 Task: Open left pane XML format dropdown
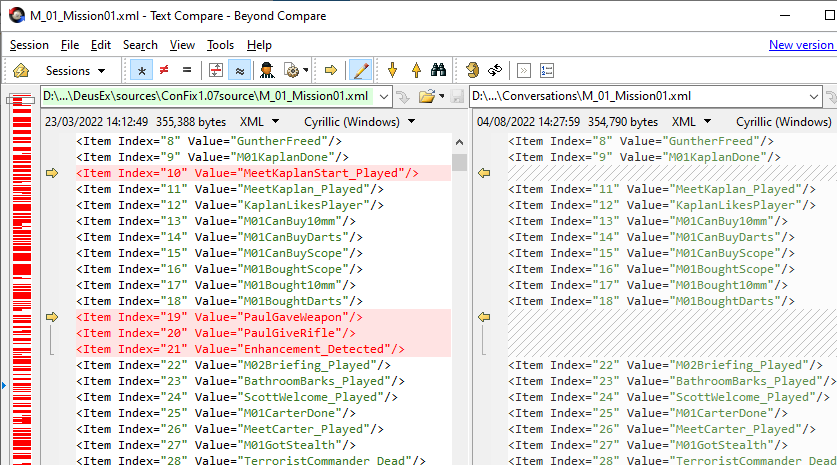pyautogui.click(x=260, y=122)
